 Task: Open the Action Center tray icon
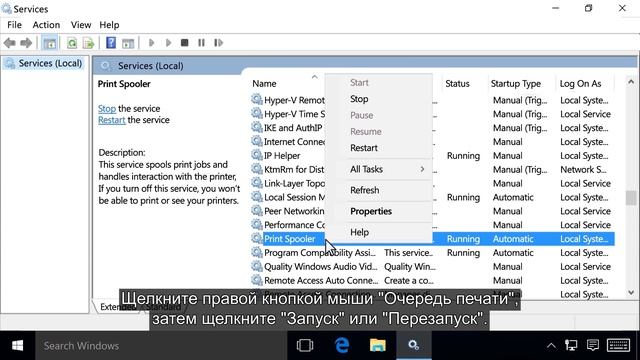[x=593, y=346]
